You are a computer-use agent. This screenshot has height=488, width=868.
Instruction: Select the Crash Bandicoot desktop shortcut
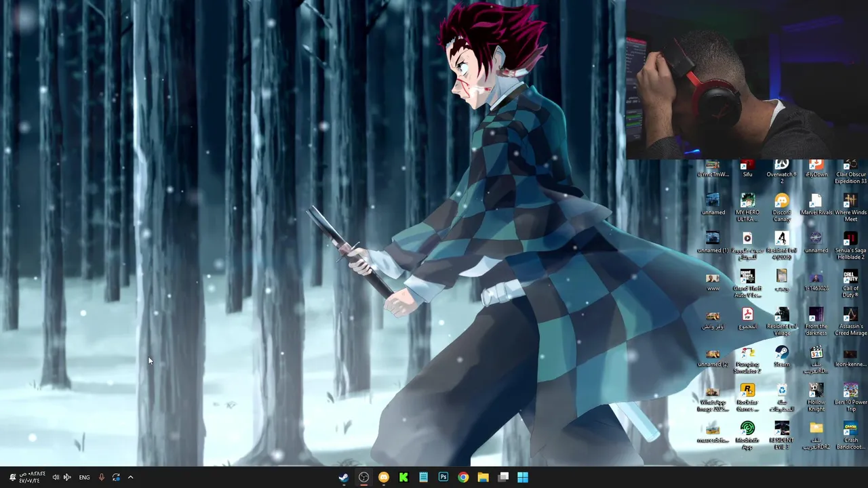click(x=850, y=434)
